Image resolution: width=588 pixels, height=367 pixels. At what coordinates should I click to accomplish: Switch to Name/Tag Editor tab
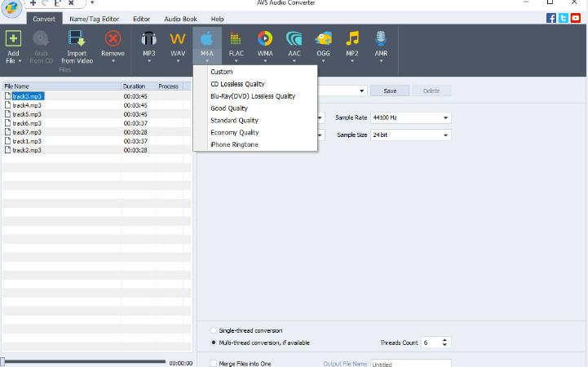coord(93,18)
